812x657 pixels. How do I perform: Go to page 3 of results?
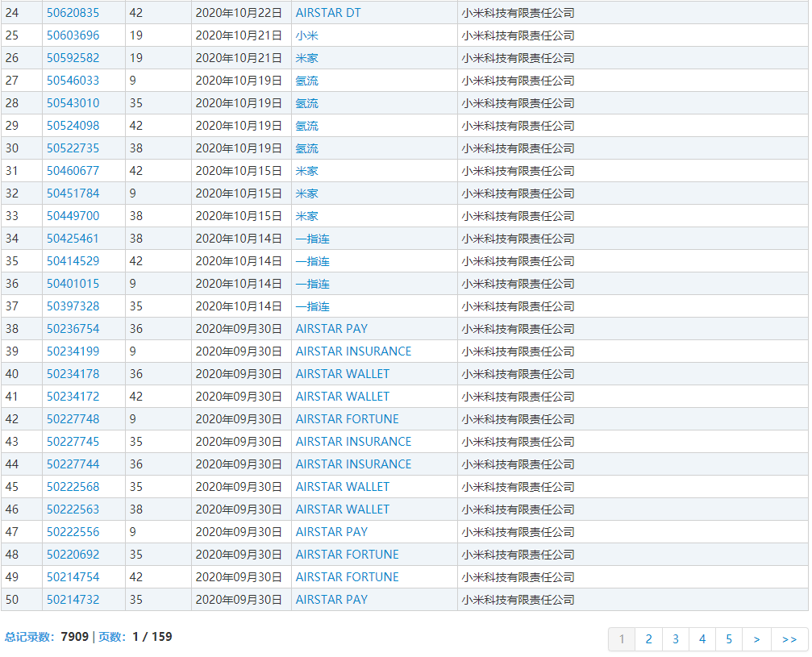click(x=676, y=639)
